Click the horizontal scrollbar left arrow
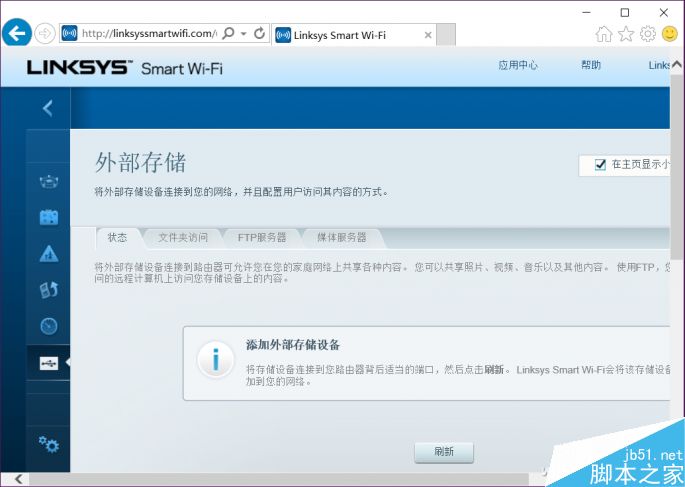685x487 pixels. [x=18, y=479]
